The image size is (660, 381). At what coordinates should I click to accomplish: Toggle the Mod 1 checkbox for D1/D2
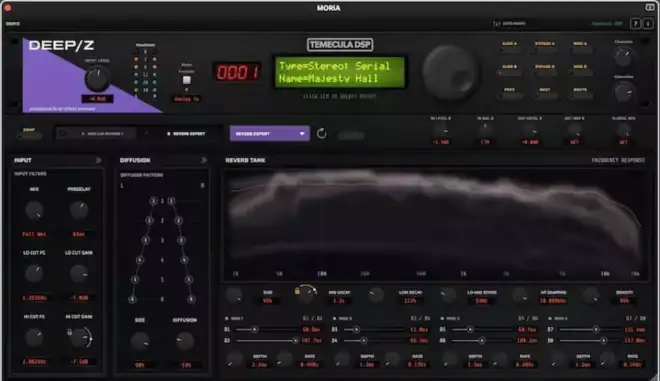coord(227,318)
